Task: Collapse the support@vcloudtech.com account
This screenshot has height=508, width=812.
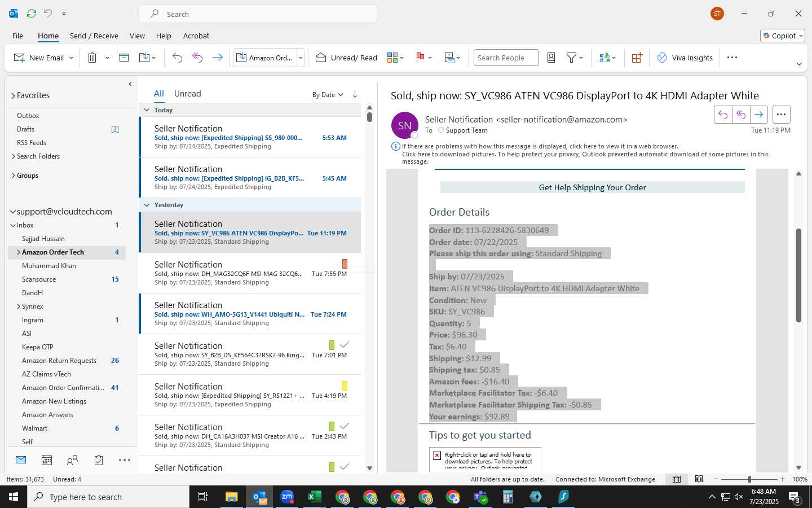Action: pyautogui.click(x=13, y=212)
